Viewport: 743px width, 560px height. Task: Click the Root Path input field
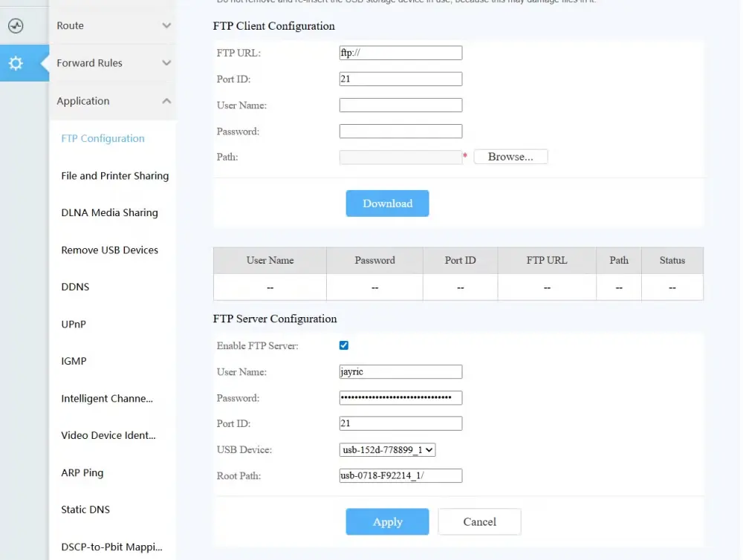[x=400, y=475]
